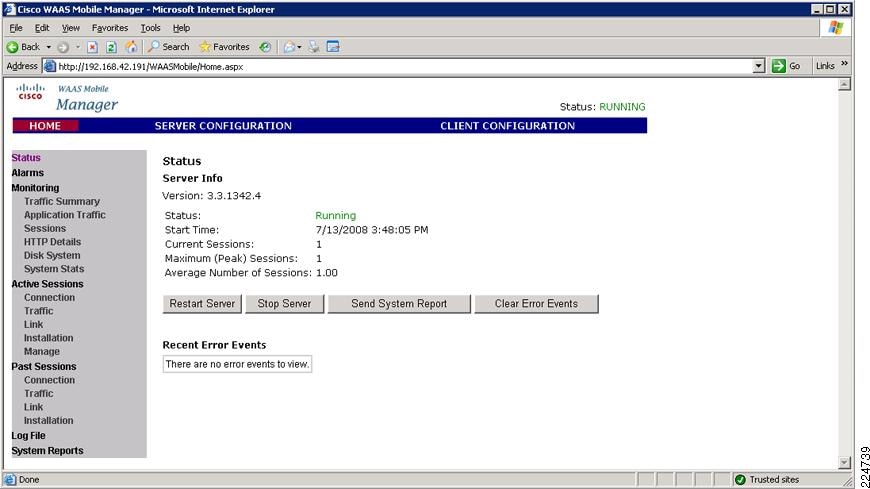This screenshot has height=489, width=870.
Task: Open Installation under Active Sessions
Action: coord(48,338)
